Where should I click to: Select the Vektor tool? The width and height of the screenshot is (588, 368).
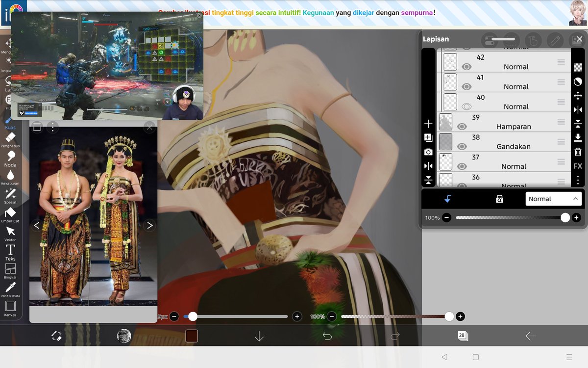click(10, 234)
